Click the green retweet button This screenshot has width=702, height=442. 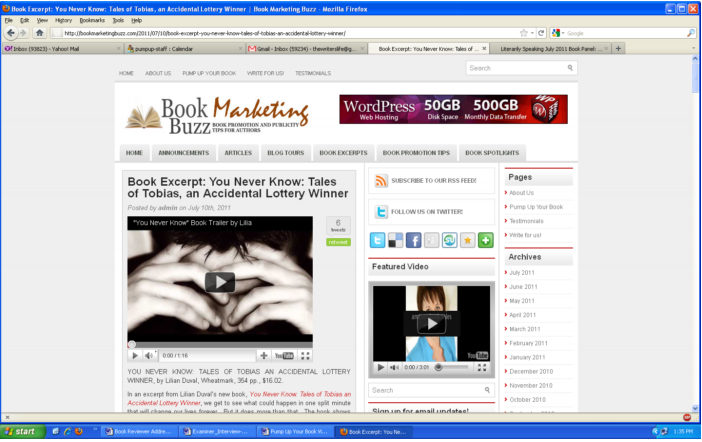pos(338,242)
